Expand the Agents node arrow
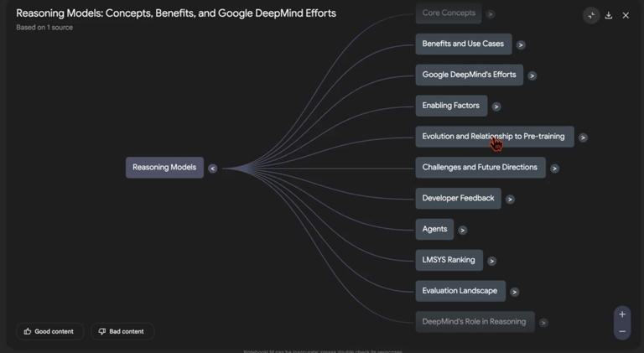 click(x=462, y=230)
